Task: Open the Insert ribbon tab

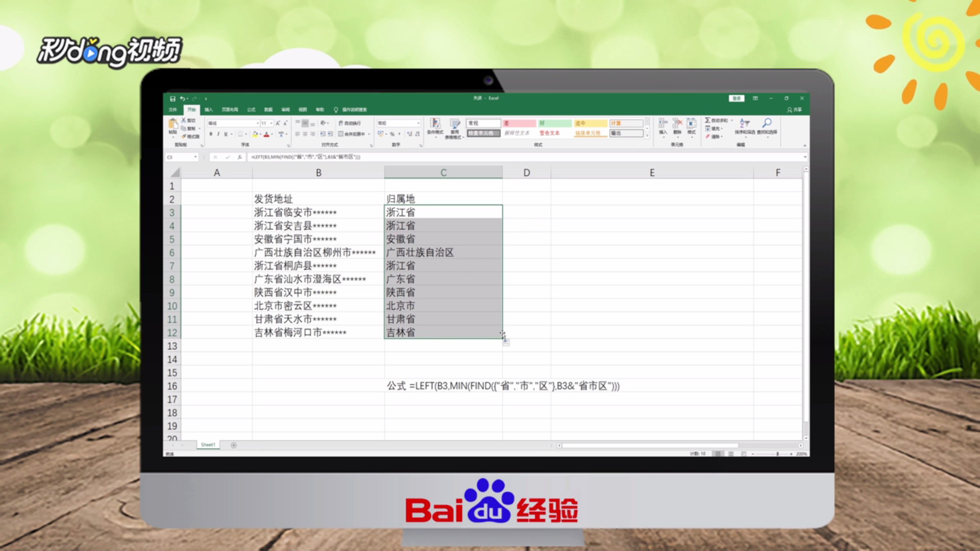Action: tap(209, 110)
